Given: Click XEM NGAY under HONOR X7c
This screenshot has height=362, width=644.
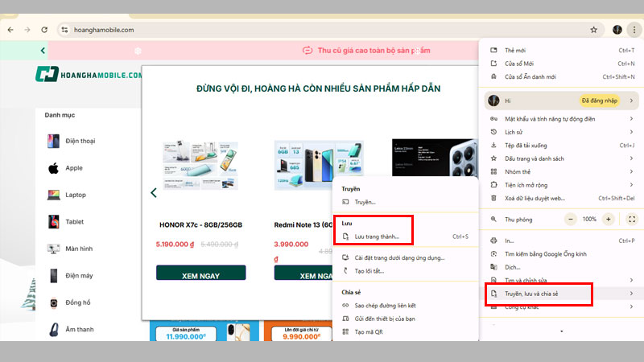Looking at the screenshot, I should pyautogui.click(x=189, y=275).
